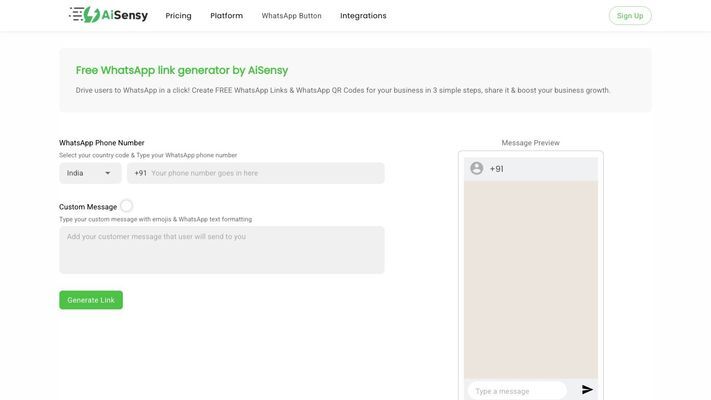Click the 'Select your country code' hint text
Viewport: 711px width, 400px height.
click(x=148, y=155)
